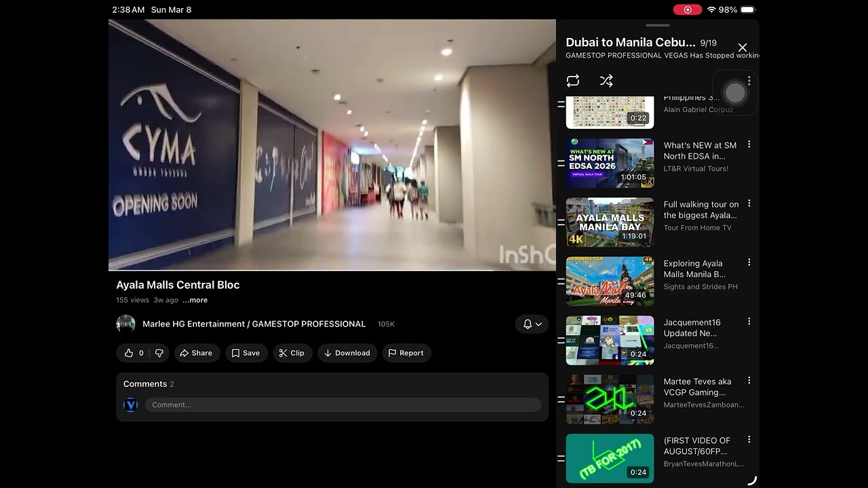Open options for Jacquement16 Updated video
The height and width of the screenshot is (488, 868).
(x=749, y=321)
